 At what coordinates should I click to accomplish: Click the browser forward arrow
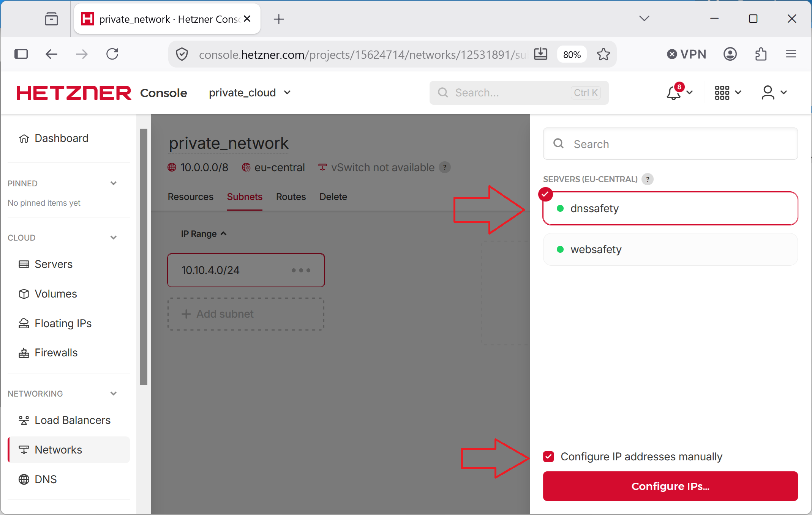tap(82, 54)
